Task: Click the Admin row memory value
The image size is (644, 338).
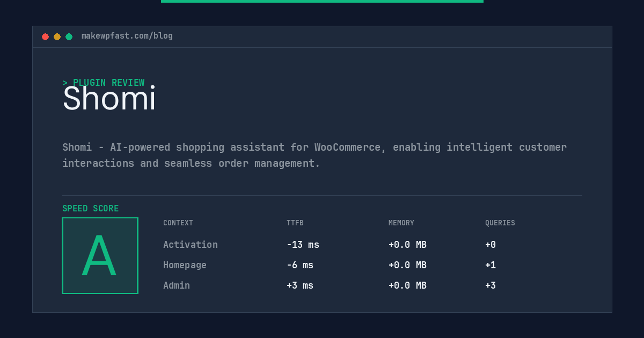Action: (x=407, y=285)
